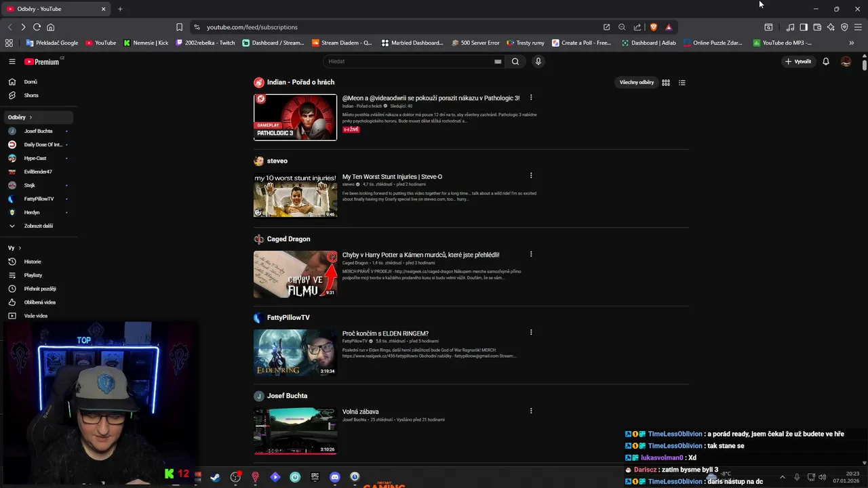Expand Zobrazit další subscriptions list

[38, 226]
